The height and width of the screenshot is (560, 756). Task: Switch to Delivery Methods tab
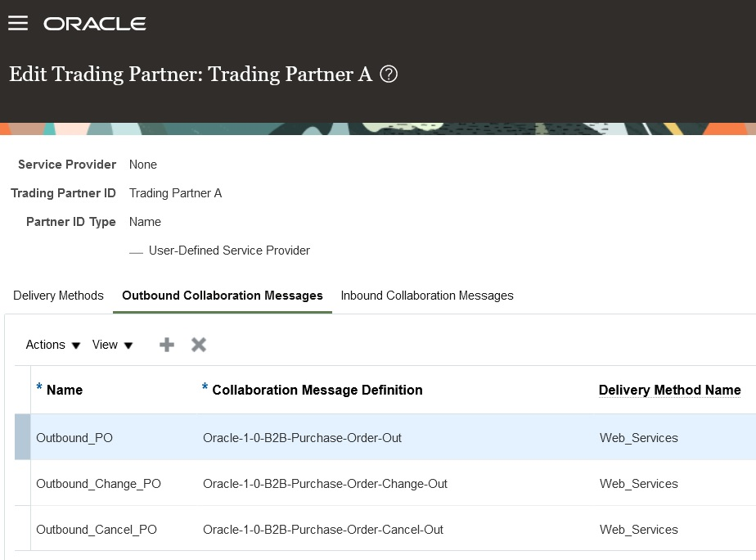[x=58, y=296]
